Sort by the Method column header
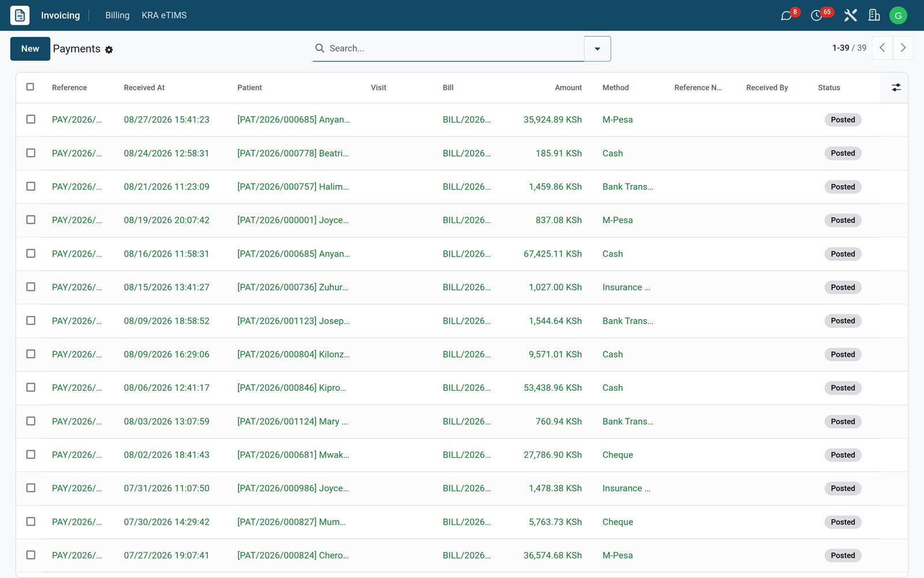This screenshot has height=578, width=924. coord(615,88)
